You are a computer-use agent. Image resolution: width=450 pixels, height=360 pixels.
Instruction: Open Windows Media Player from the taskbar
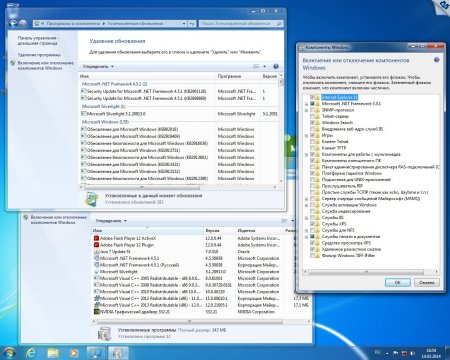click(x=74, y=353)
